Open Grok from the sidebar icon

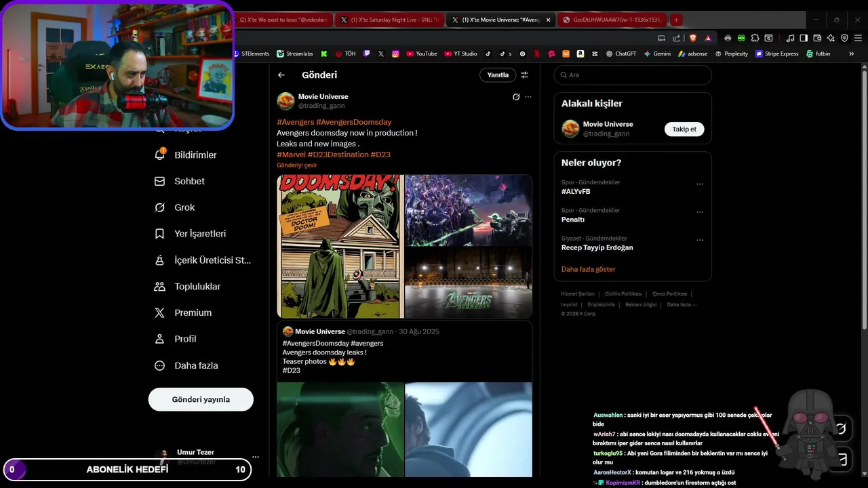coord(160,207)
